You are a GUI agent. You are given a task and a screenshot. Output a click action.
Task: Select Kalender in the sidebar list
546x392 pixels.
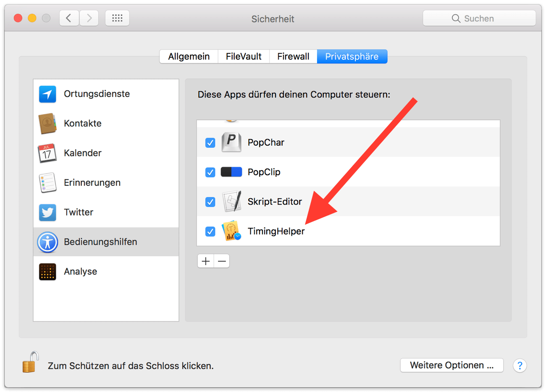pyautogui.click(x=106, y=153)
